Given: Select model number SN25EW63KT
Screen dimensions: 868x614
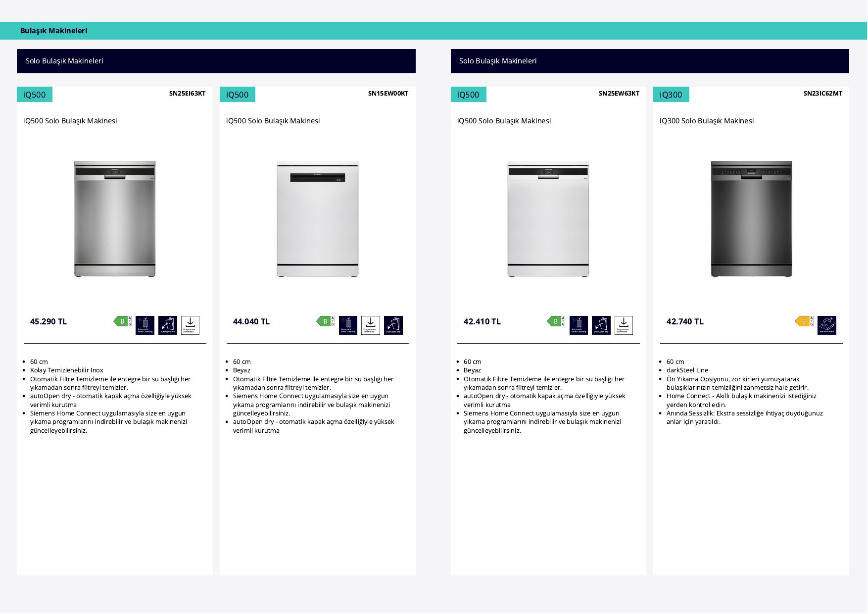Looking at the screenshot, I should [x=619, y=93].
